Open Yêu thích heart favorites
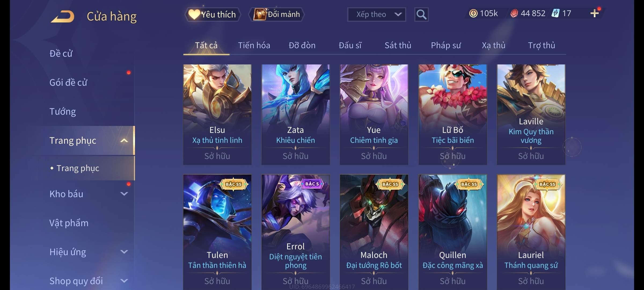 [x=213, y=14]
